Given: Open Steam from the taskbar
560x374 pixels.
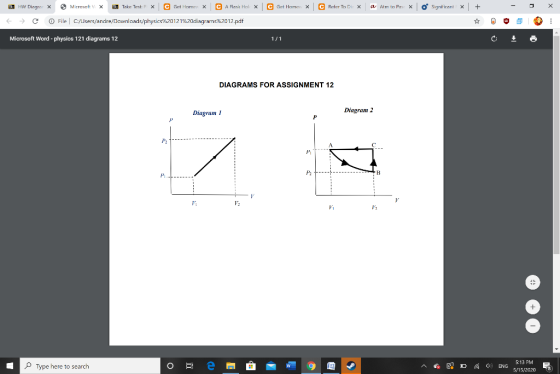Looking at the screenshot, I should (351, 366).
